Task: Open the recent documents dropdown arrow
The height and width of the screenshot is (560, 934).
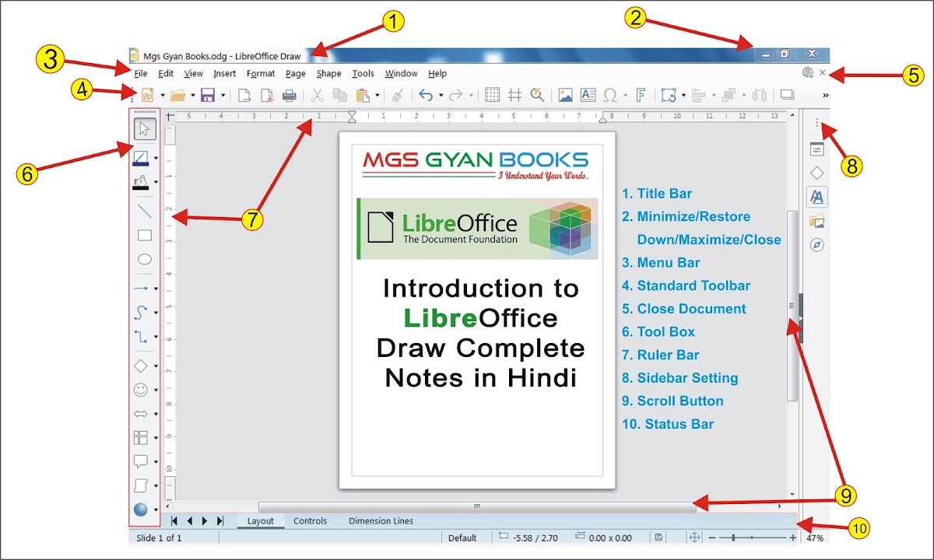Action: point(193,96)
